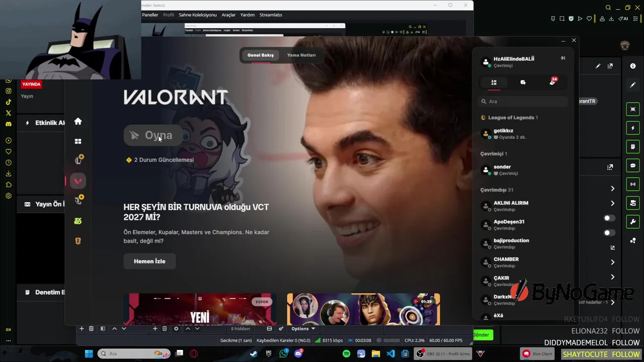The width and height of the screenshot is (644, 362).
Task: Expand the second chevron in Twitch right panel
Action: pyautogui.click(x=612, y=203)
